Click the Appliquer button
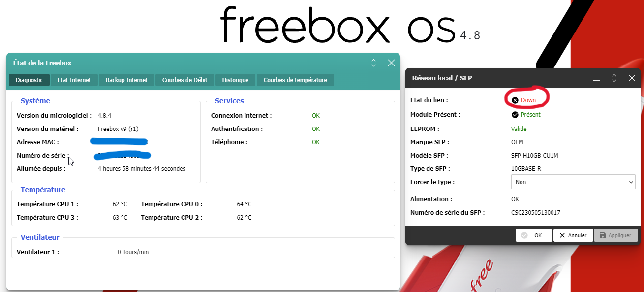 [615, 235]
